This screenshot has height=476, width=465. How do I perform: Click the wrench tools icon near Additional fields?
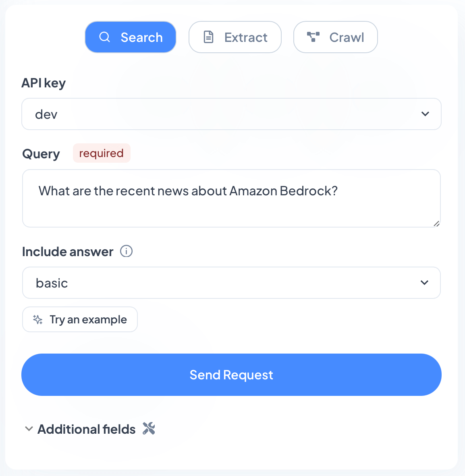[149, 429]
